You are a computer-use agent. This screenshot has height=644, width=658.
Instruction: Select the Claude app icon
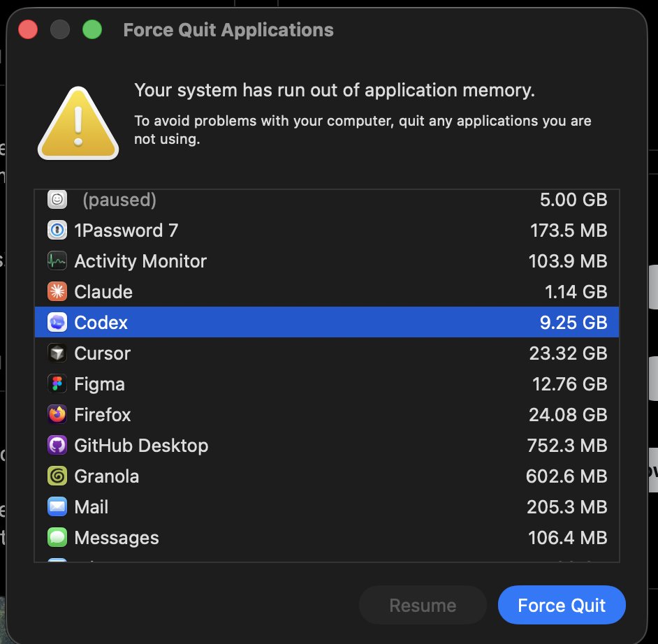[57, 291]
